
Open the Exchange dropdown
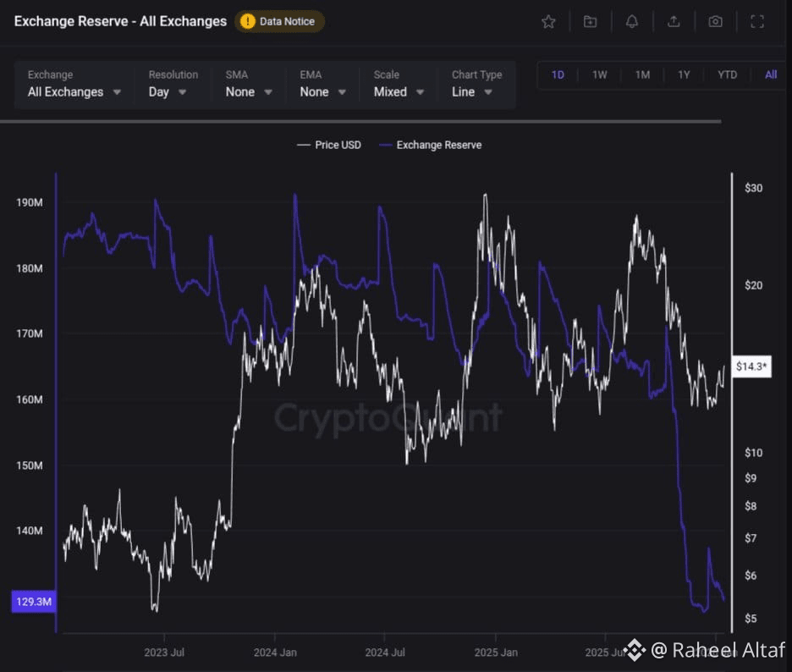74,85
